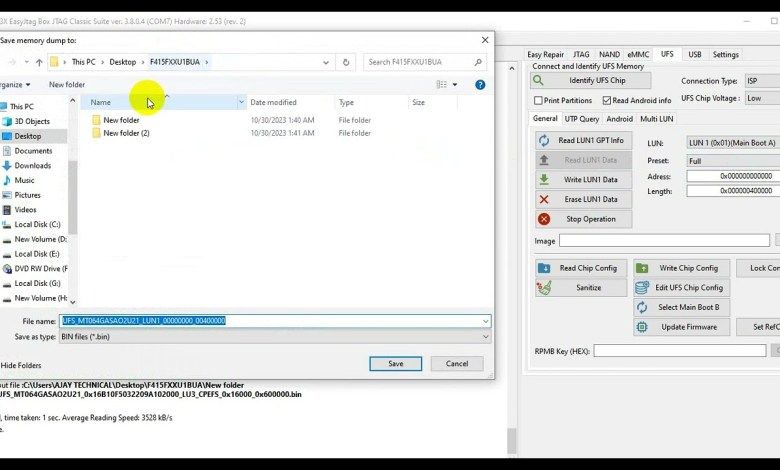The width and height of the screenshot is (780, 470).
Task: Click the Update Firmware chip icon
Action: pyautogui.click(x=642, y=327)
